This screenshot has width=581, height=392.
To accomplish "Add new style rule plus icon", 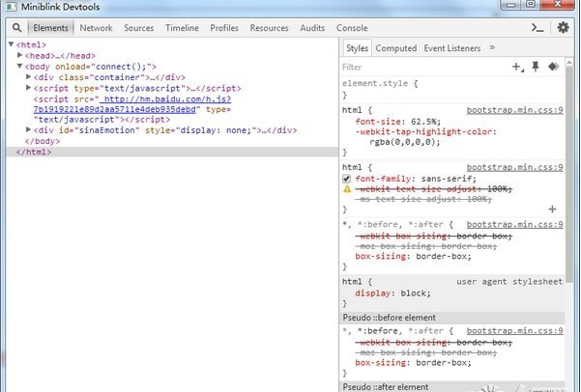I will (x=517, y=67).
